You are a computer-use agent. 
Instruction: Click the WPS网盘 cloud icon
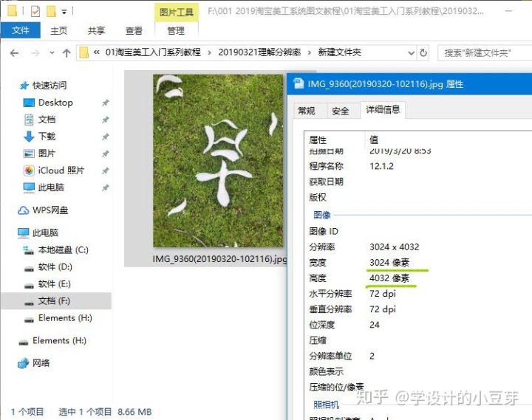[x=23, y=210]
